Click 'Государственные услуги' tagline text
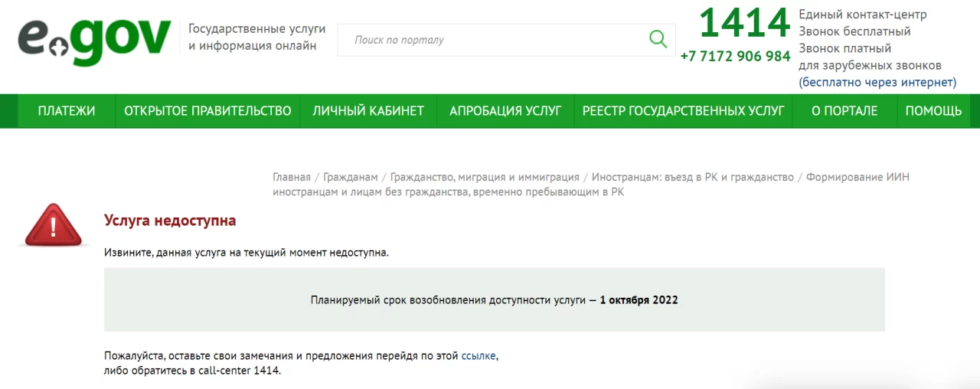The height and width of the screenshot is (389, 980). tap(257, 28)
